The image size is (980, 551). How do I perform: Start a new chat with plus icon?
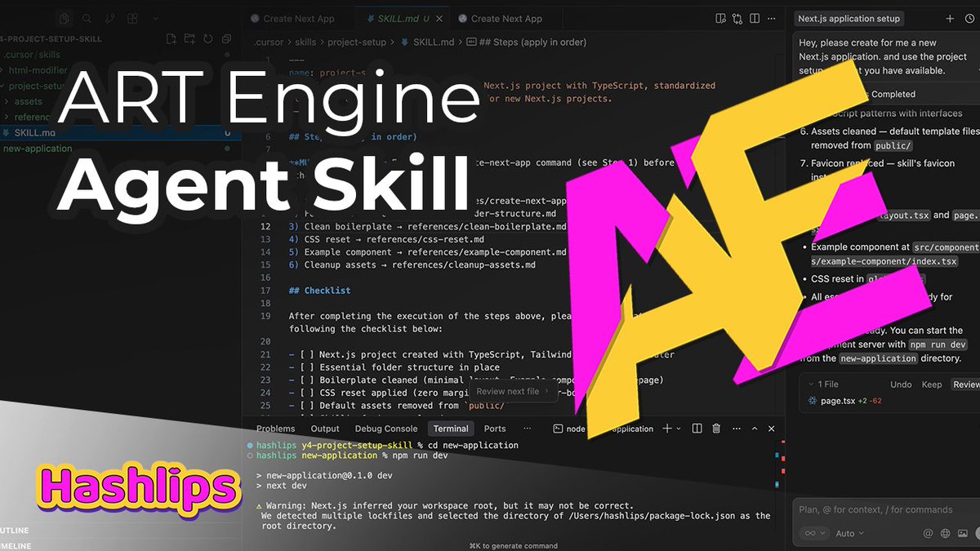[x=950, y=18]
